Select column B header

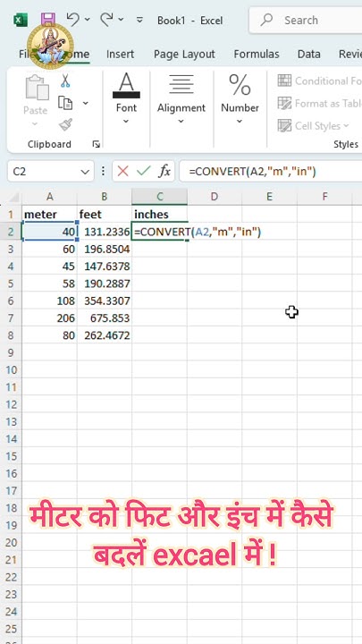105,197
